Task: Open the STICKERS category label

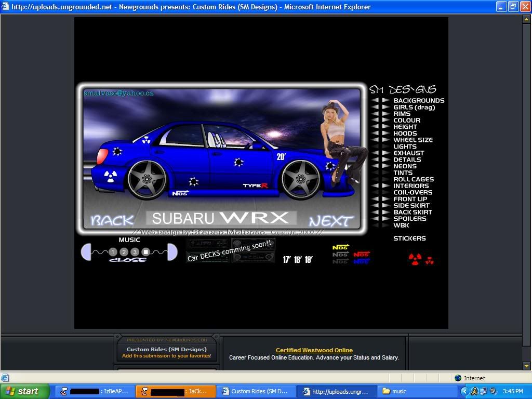Action: pos(409,238)
